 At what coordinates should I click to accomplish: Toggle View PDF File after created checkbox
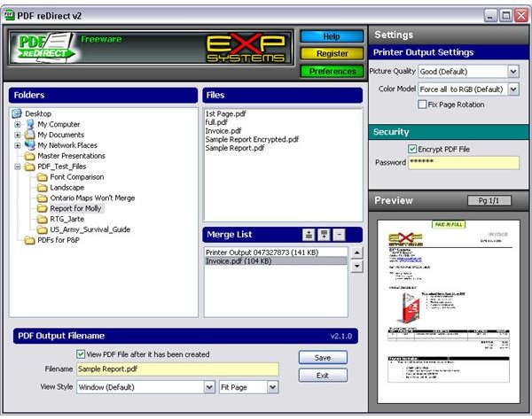click(x=81, y=354)
